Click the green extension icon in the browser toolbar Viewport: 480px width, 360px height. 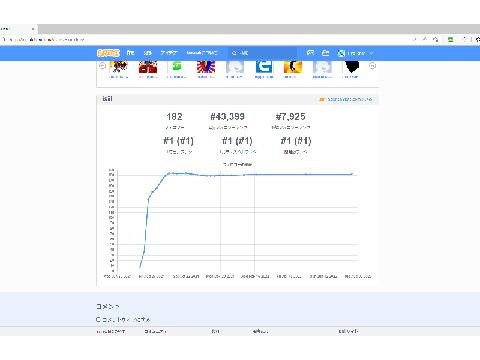click(x=450, y=39)
